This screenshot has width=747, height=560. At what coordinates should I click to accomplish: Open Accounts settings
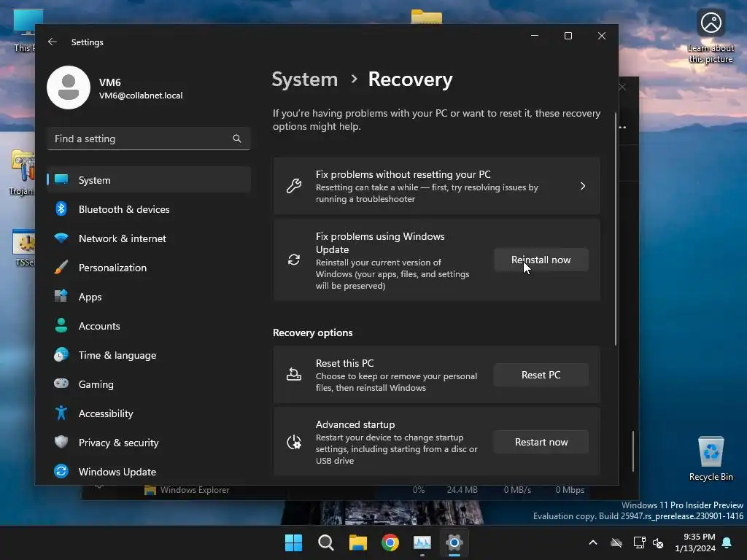pos(149,326)
